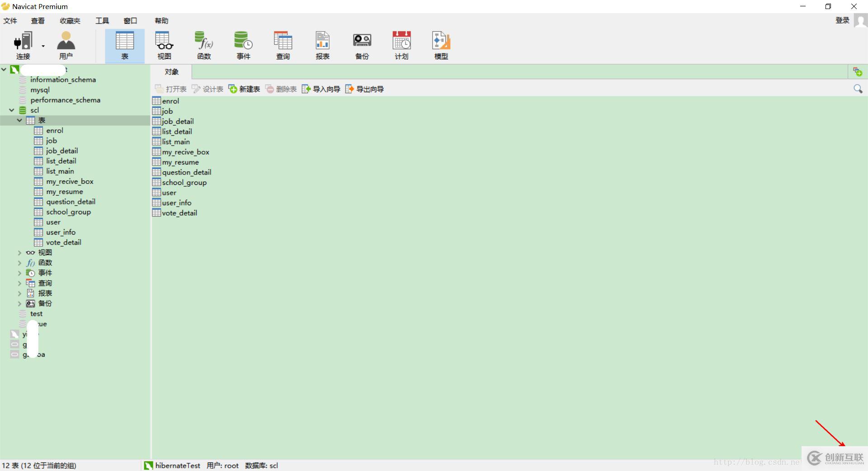
Task: Click the 新建表 button
Action: (x=244, y=89)
